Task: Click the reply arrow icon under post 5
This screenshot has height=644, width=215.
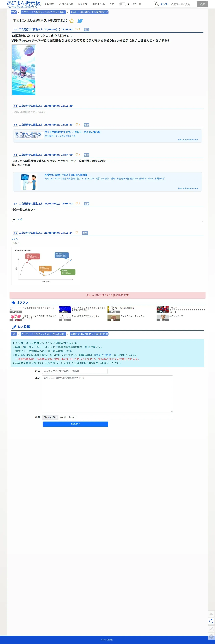Action: coord(14,219)
